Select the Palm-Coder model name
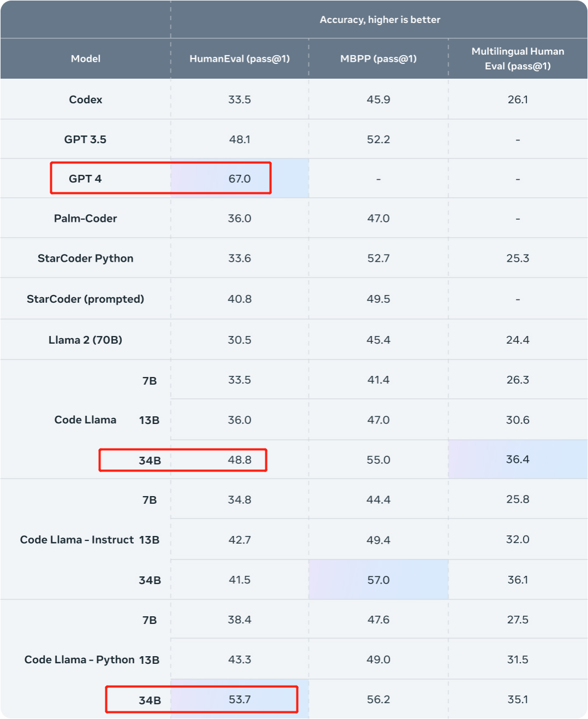This screenshot has height=719, width=588. (x=86, y=219)
